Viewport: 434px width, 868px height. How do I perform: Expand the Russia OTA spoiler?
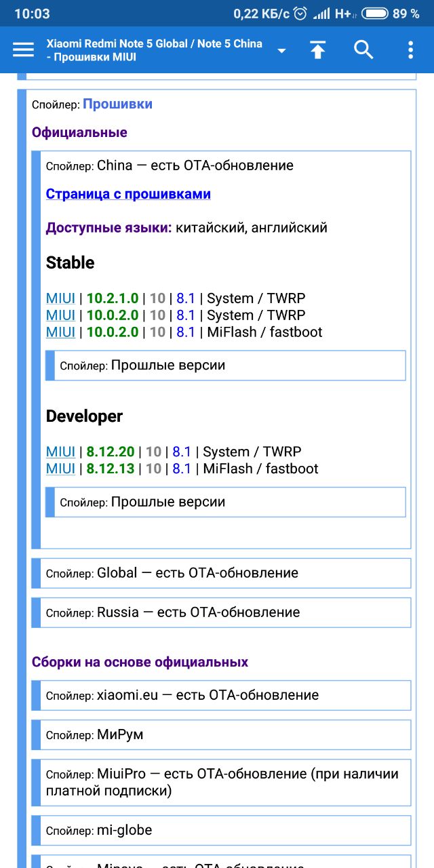point(221,612)
